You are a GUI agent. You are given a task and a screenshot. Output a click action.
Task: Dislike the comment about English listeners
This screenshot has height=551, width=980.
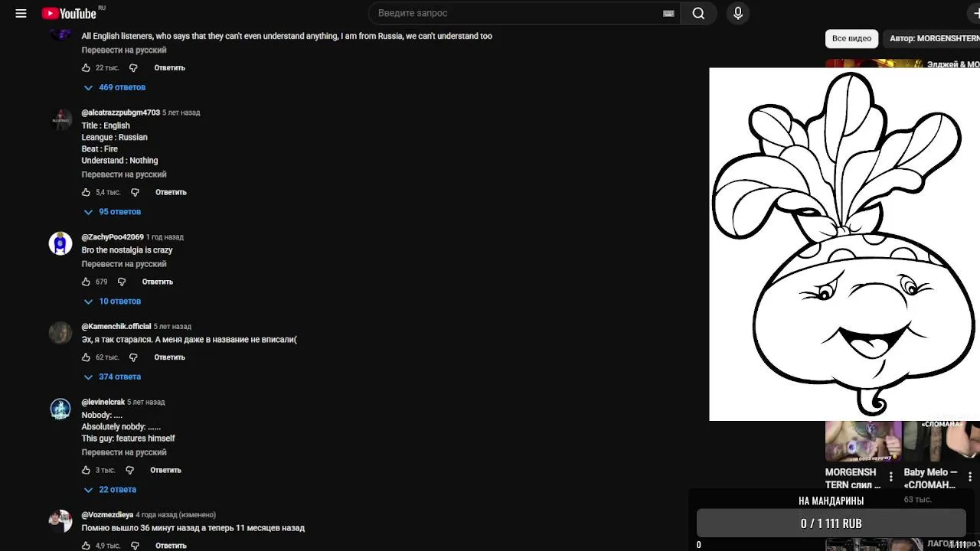(133, 68)
